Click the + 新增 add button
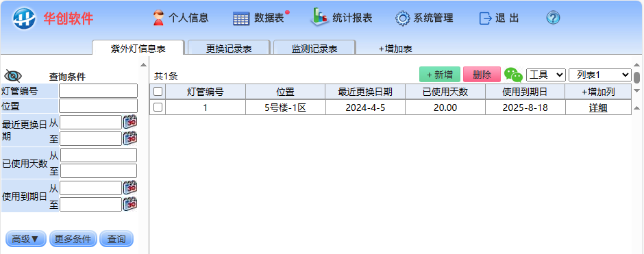The image size is (644, 254). [x=440, y=75]
